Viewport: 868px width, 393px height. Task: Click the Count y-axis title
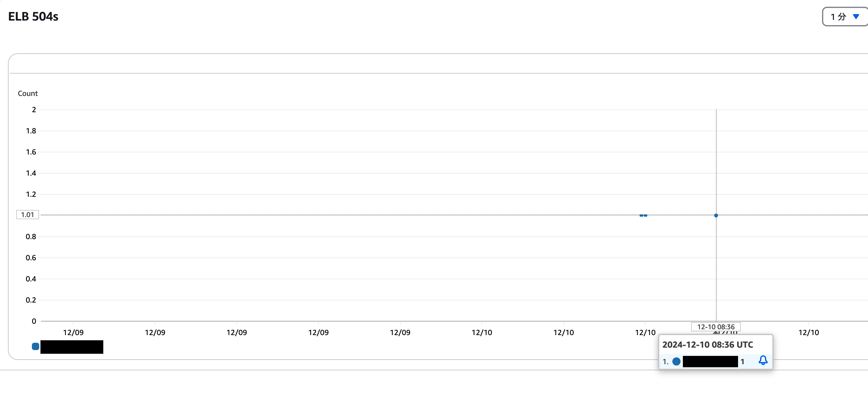28,93
